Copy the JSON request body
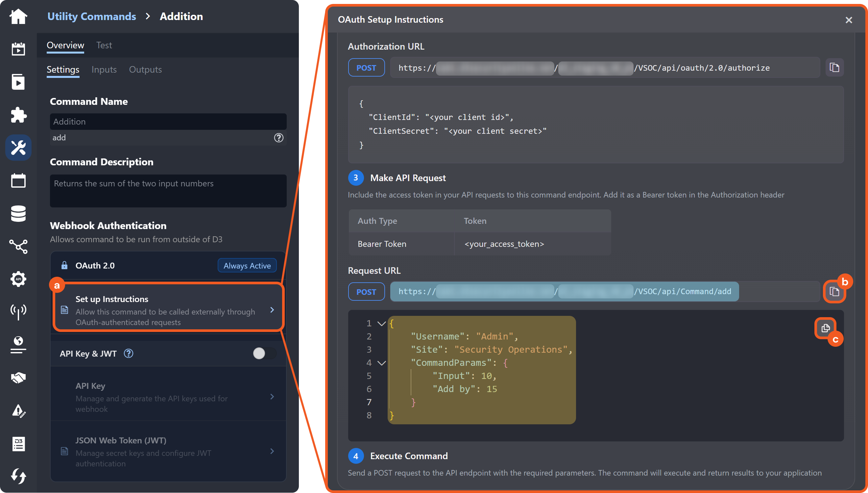The height and width of the screenshot is (493, 868). tap(825, 328)
